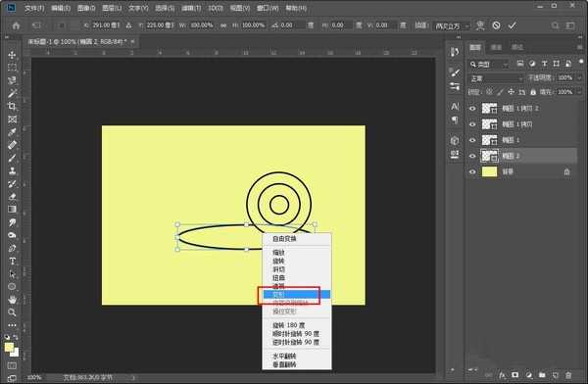588x384 pixels.
Task: Choose 垂直翻转 in the context menu
Action: click(x=284, y=364)
